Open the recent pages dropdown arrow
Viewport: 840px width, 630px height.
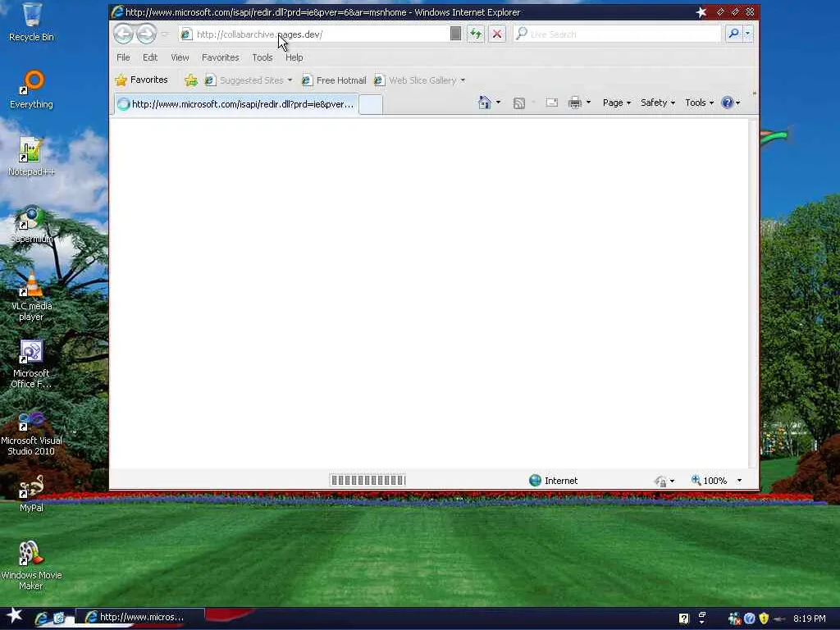pyautogui.click(x=165, y=34)
